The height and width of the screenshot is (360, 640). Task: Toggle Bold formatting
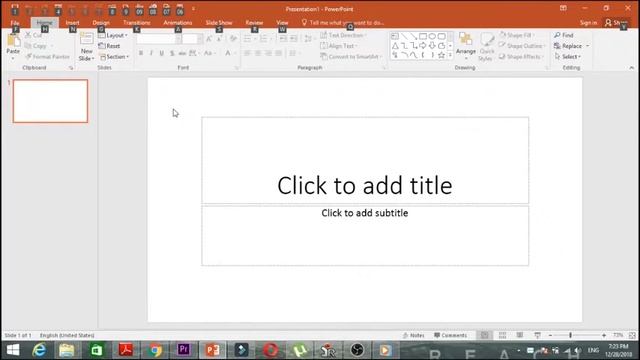pos(141,53)
